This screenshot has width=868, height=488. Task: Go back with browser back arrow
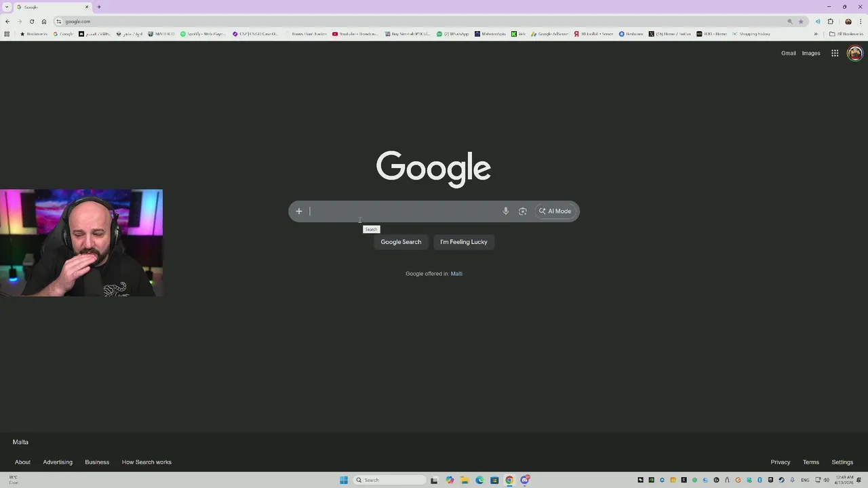pos(7,21)
